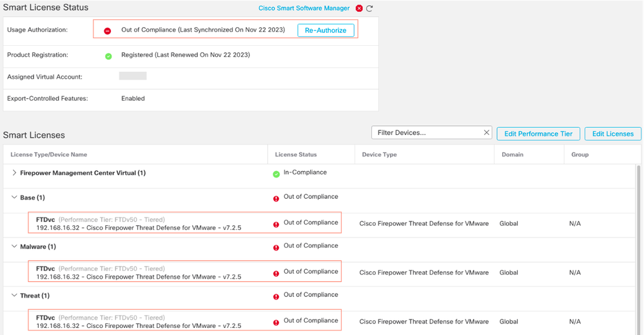Click the Edit Licenses button
The height and width of the screenshot is (335, 644).
613,134
